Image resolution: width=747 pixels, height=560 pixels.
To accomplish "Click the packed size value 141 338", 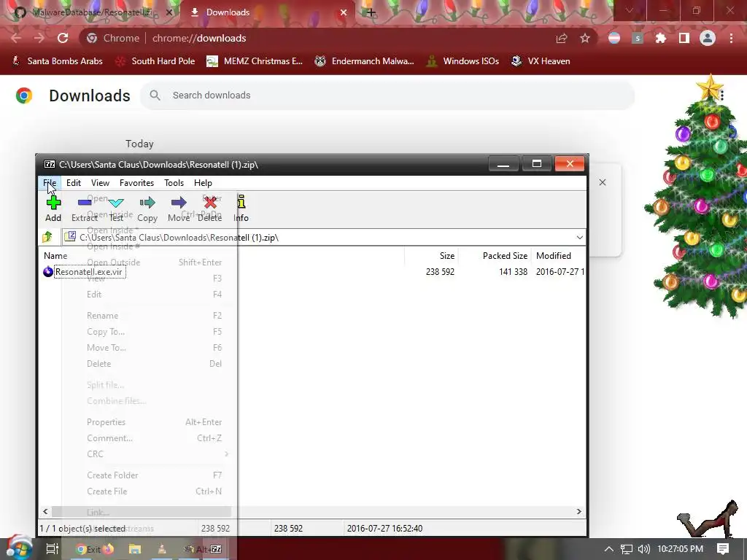I will pyautogui.click(x=513, y=272).
